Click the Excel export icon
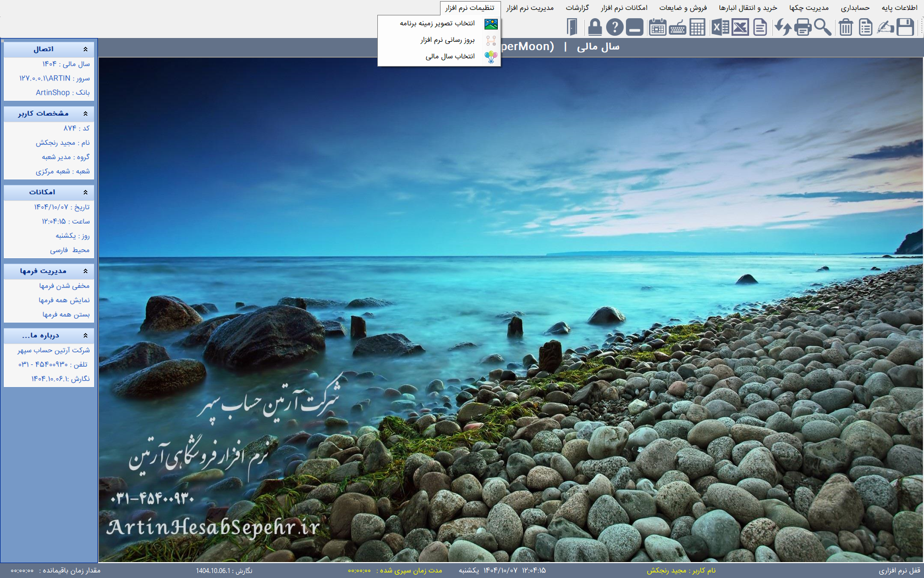Image resolution: width=924 pixels, height=578 pixels. [720, 27]
